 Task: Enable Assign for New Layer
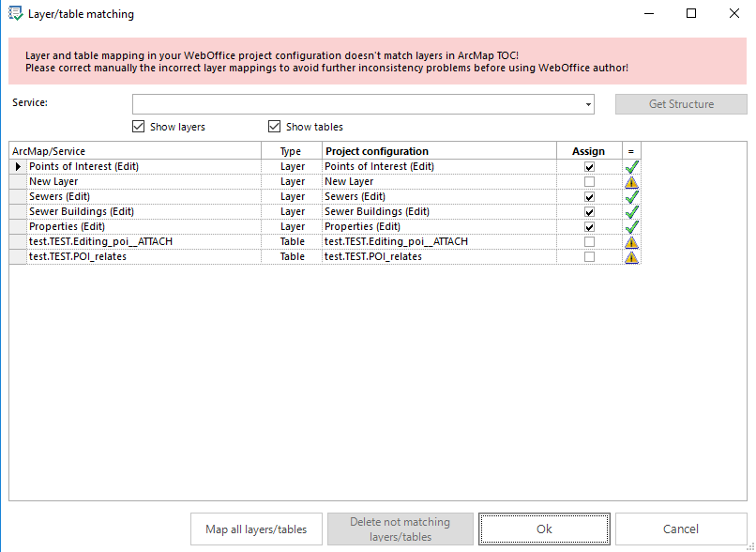(x=589, y=181)
